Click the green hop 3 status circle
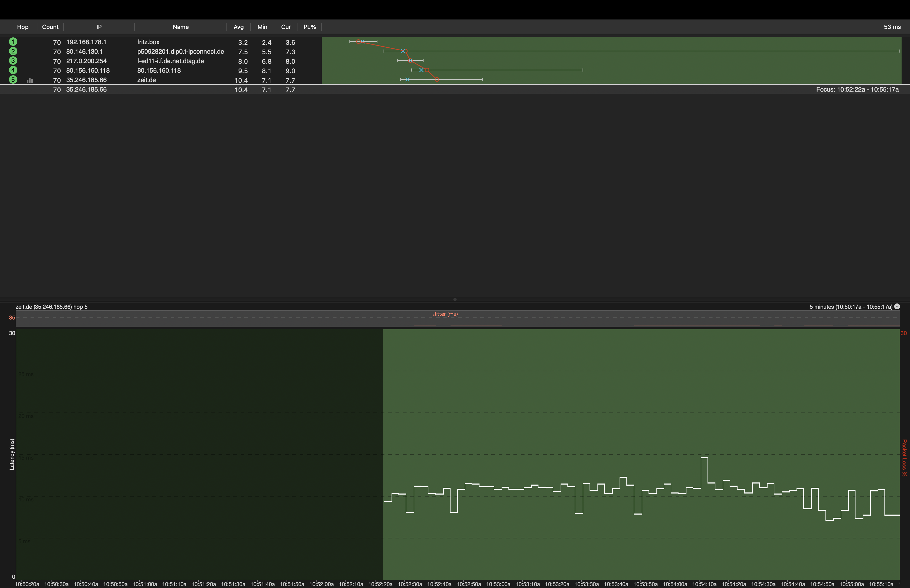Image resolution: width=910 pixels, height=588 pixels. pyautogui.click(x=13, y=61)
